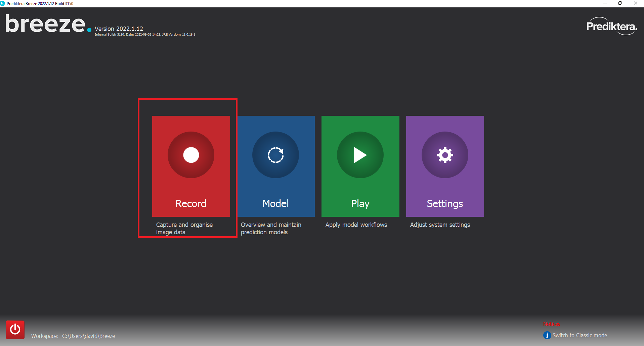Open the Settings tile label
Image resolution: width=644 pixels, height=346 pixels.
click(x=445, y=203)
